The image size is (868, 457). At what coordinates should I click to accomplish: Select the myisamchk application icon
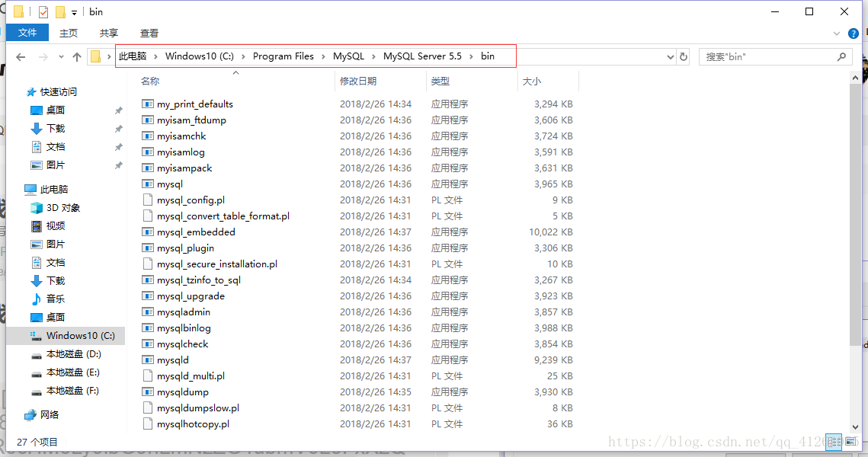pyautogui.click(x=147, y=136)
